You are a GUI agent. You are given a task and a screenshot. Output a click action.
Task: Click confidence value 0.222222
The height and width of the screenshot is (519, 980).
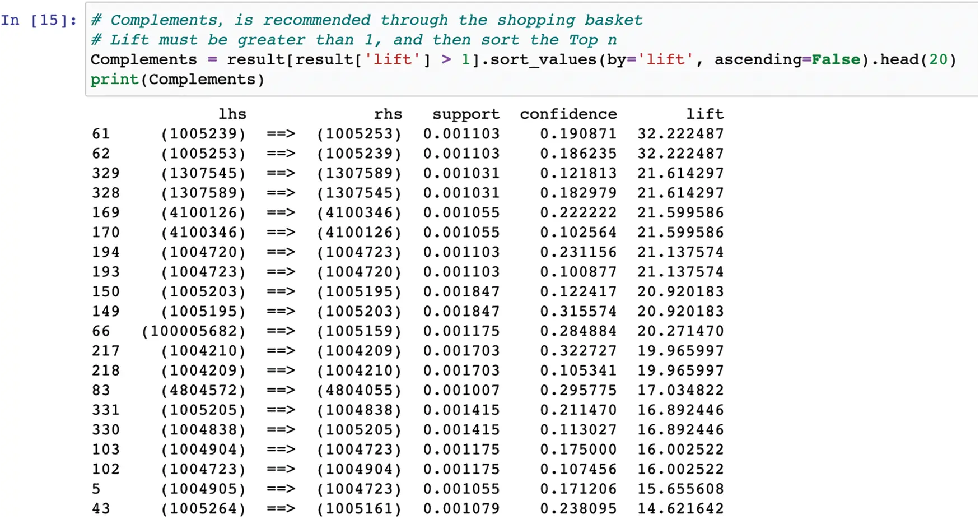[578, 213]
